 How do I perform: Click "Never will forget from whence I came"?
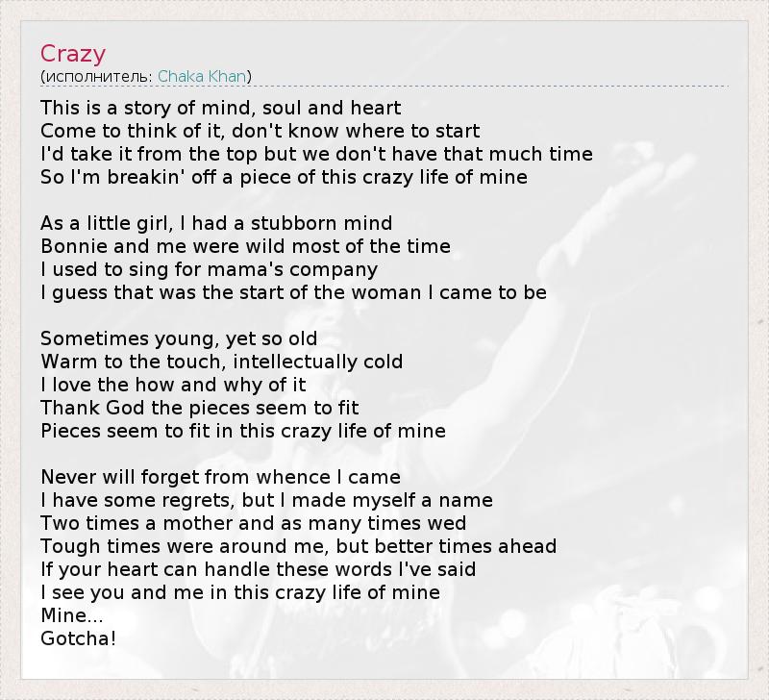pos(220,477)
